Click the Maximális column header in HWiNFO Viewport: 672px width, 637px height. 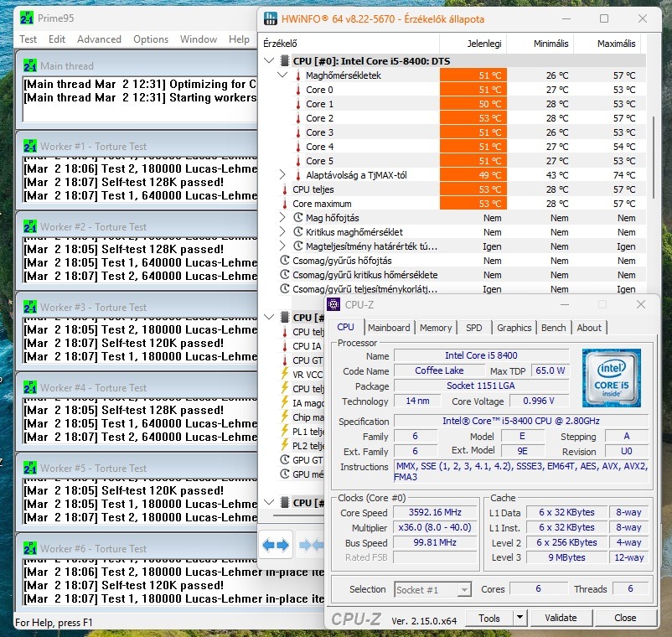click(607, 44)
